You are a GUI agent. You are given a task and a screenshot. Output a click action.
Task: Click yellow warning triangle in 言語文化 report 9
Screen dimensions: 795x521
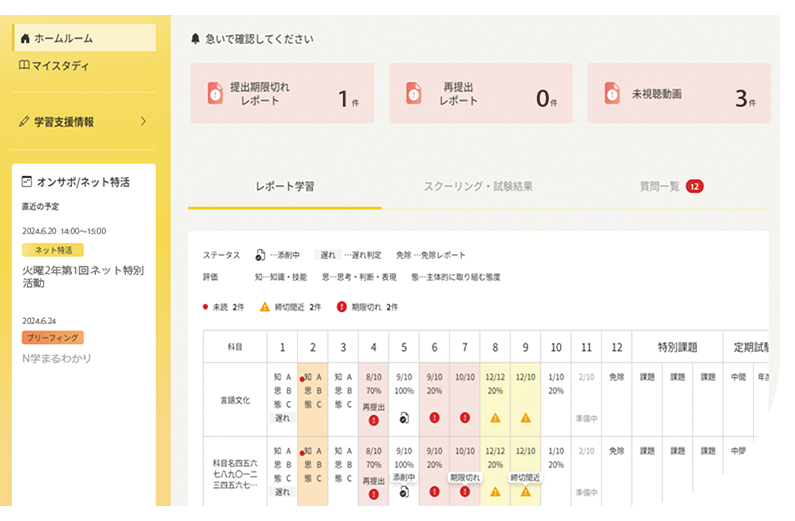(x=525, y=419)
